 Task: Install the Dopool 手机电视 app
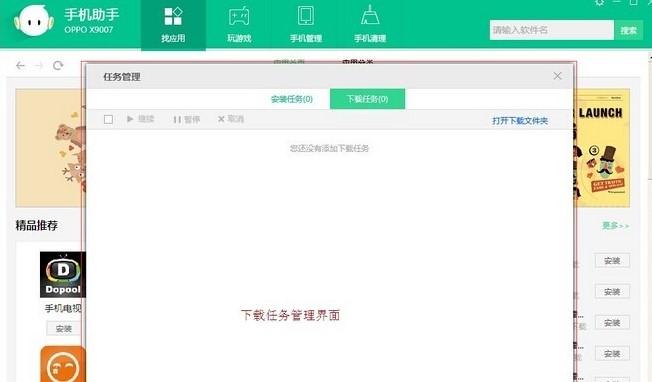point(64,329)
